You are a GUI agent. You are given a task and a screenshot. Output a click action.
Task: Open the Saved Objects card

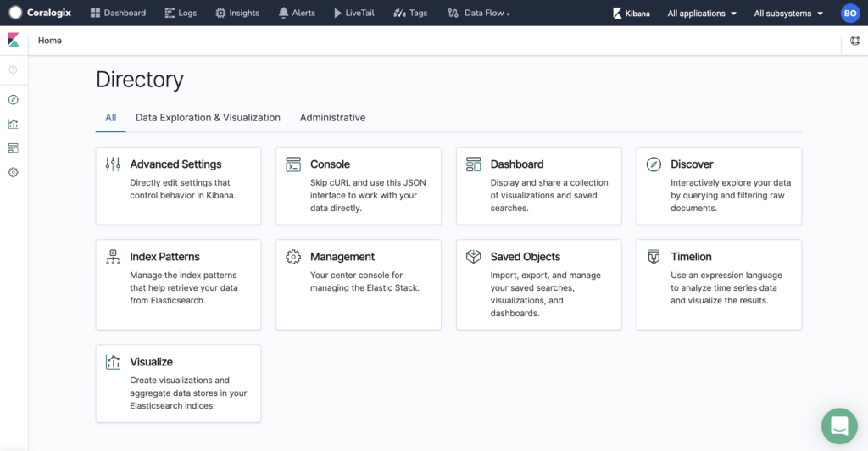pos(538,285)
